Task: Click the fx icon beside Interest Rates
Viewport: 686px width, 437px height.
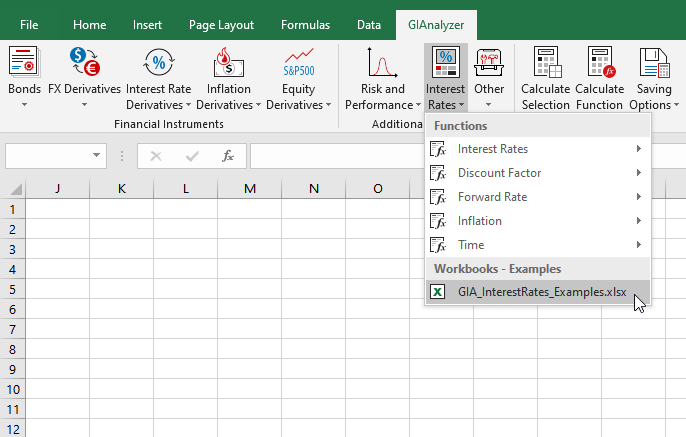Action: [438, 149]
